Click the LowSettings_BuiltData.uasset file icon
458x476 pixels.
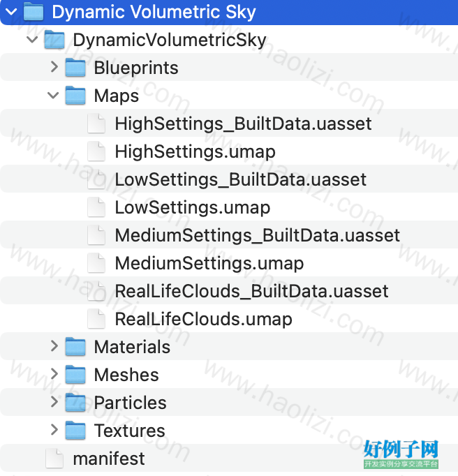[x=96, y=179]
